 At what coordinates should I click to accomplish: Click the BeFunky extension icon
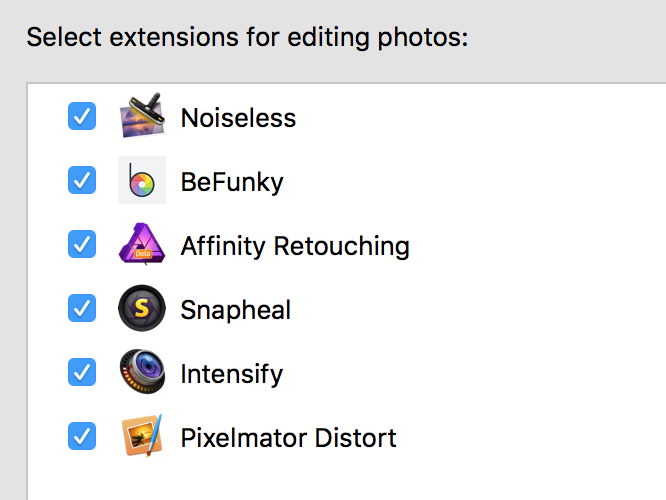[x=142, y=181]
